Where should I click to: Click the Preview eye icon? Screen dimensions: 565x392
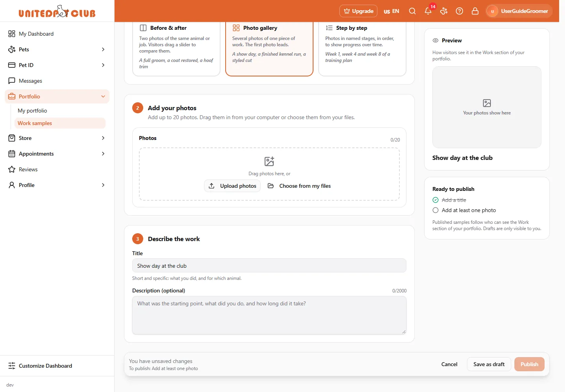(436, 40)
